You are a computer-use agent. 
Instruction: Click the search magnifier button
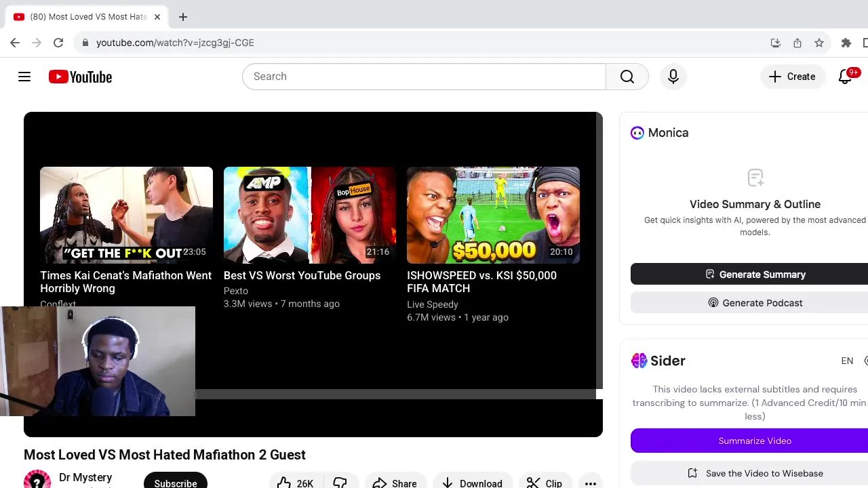pyautogui.click(x=627, y=77)
